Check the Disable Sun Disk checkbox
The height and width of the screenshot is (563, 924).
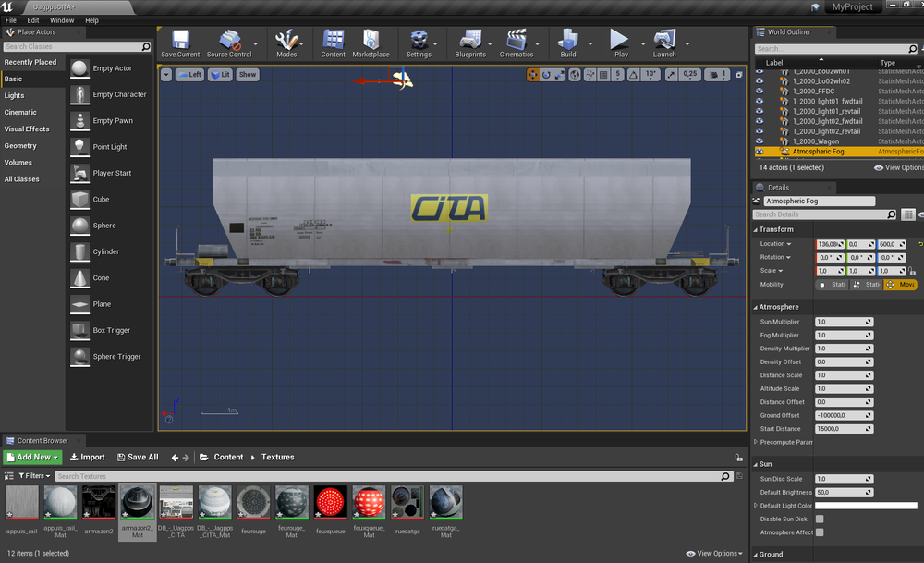820,520
